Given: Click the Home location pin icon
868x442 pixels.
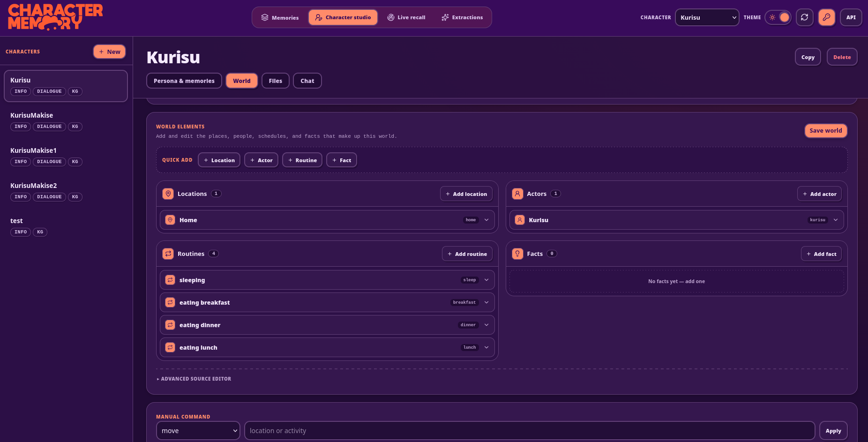Looking at the screenshot, I should click(x=170, y=220).
